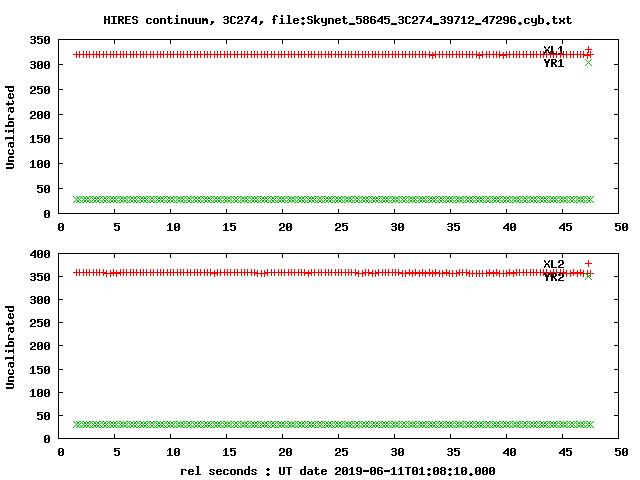Click the plot title 'HIRES continuum, 3C274'
This screenshot has width=640, height=480.
click(181, 20)
